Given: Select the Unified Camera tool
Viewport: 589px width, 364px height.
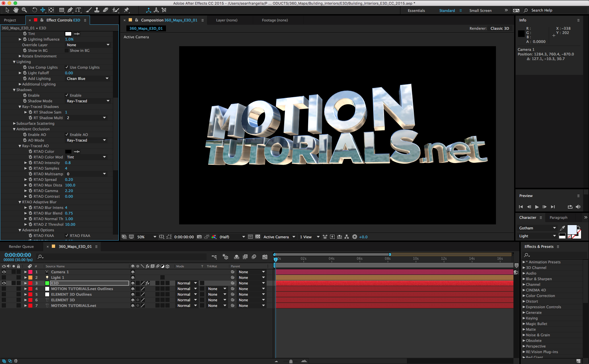Looking at the screenshot, I should (43, 10).
